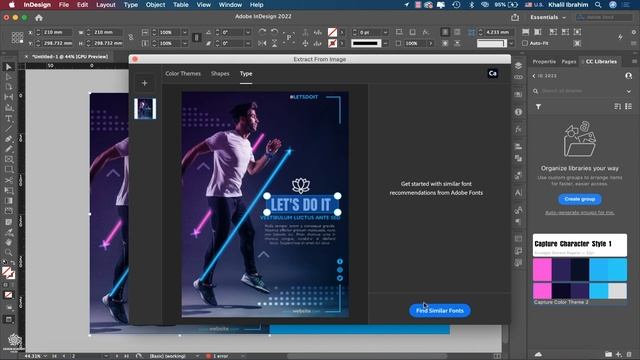
Task: Click the poster thumbnail in dialog sidebar
Action: [145, 109]
